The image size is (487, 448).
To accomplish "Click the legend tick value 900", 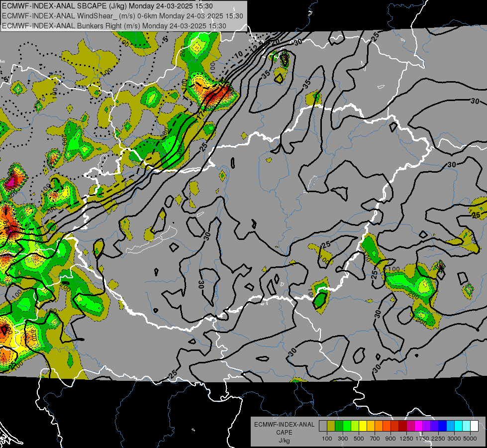I will (390, 439).
